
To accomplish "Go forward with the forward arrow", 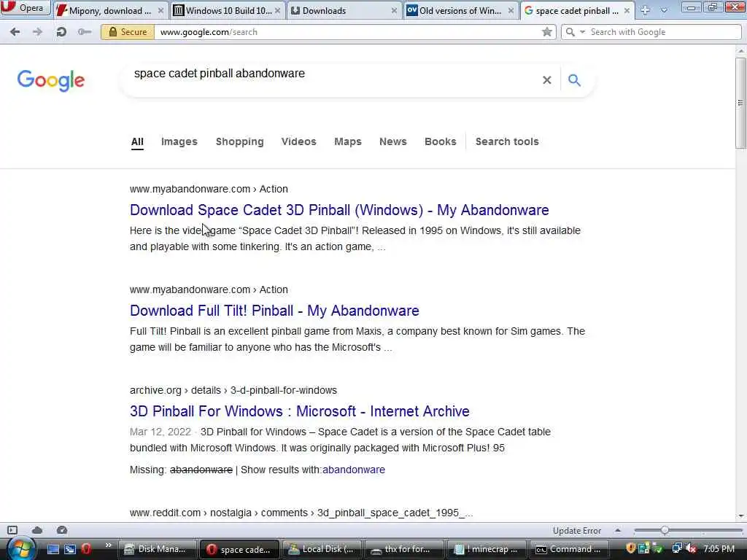I will (x=37, y=32).
